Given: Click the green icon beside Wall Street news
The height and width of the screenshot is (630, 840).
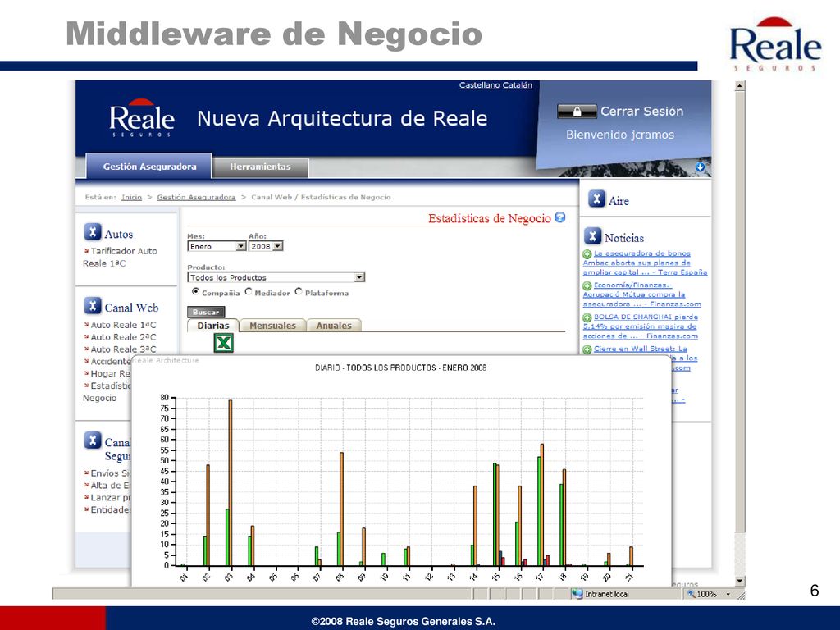Looking at the screenshot, I should click(x=587, y=349).
